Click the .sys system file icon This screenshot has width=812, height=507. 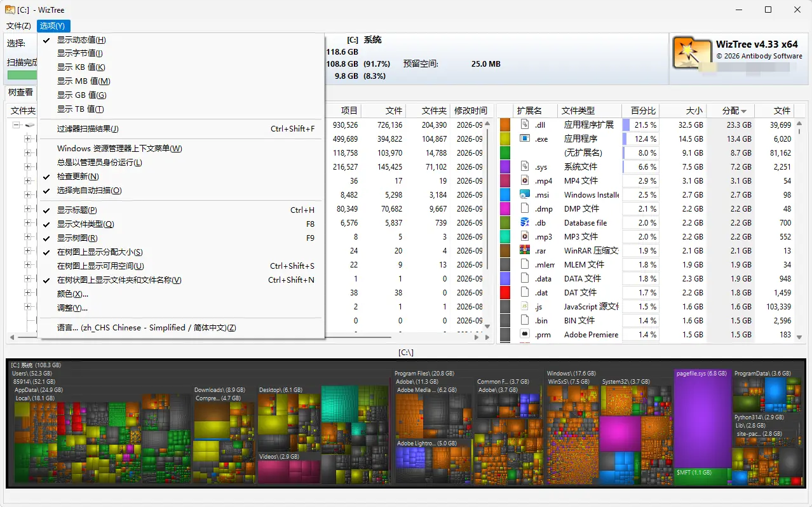[525, 166]
